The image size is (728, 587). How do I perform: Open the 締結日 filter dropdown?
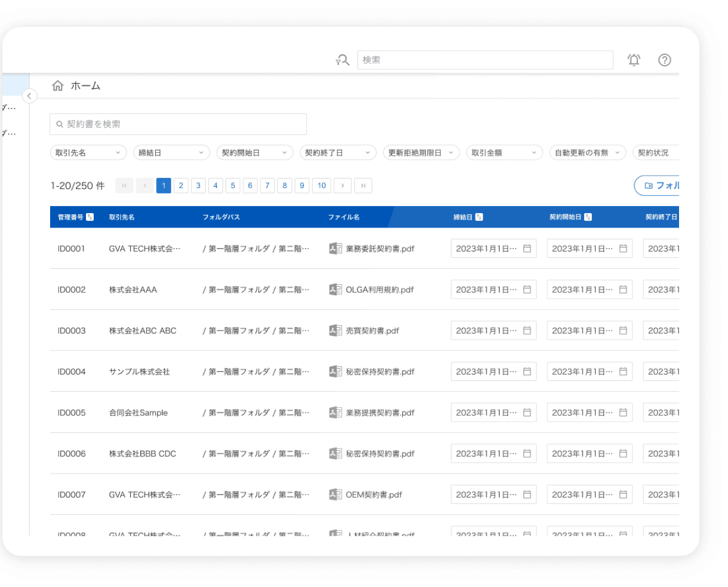click(172, 153)
